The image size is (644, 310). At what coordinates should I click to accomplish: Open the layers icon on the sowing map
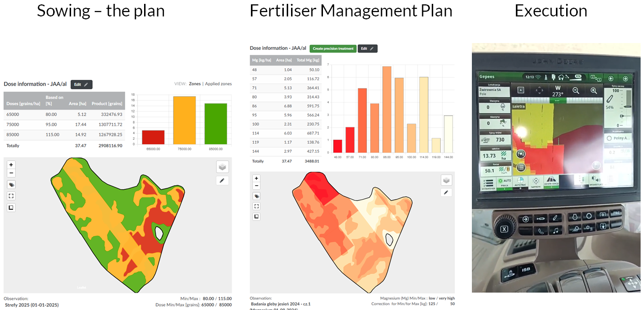(x=222, y=167)
